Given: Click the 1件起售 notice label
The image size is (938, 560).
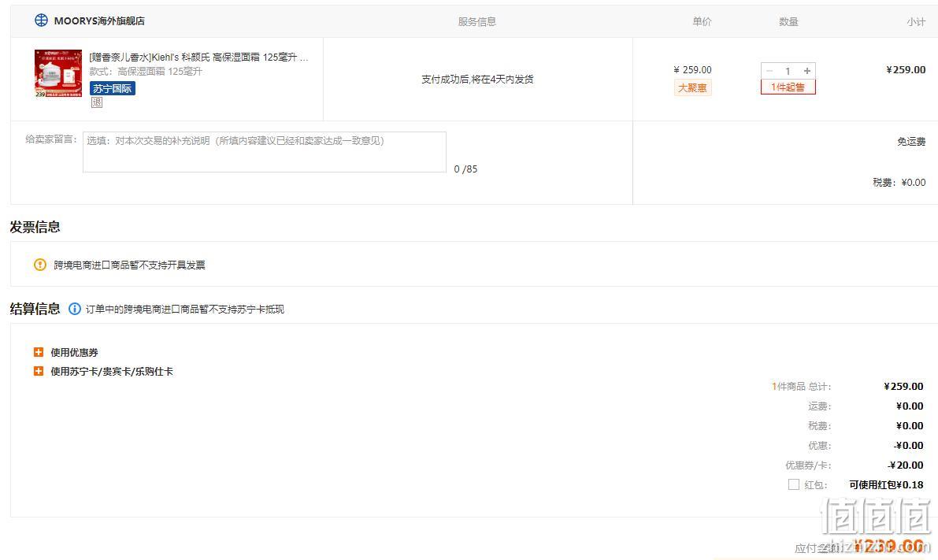Looking at the screenshot, I should 788,87.
